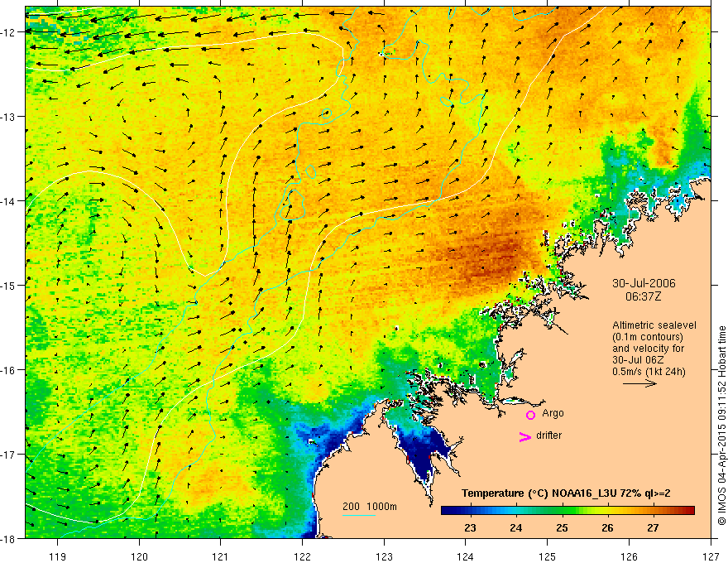Click the '06:37Z' time label
Screen dimensions: 728x563
tap(643, 296)
